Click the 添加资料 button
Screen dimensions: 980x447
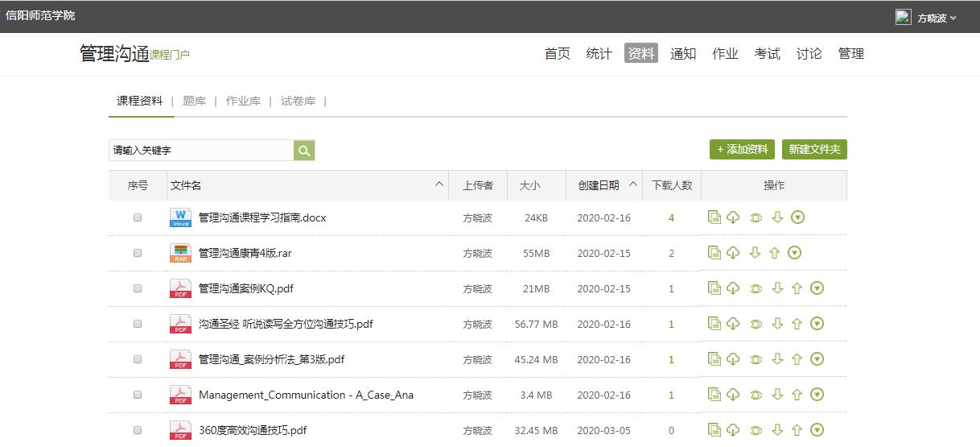[x=742, y=150]
